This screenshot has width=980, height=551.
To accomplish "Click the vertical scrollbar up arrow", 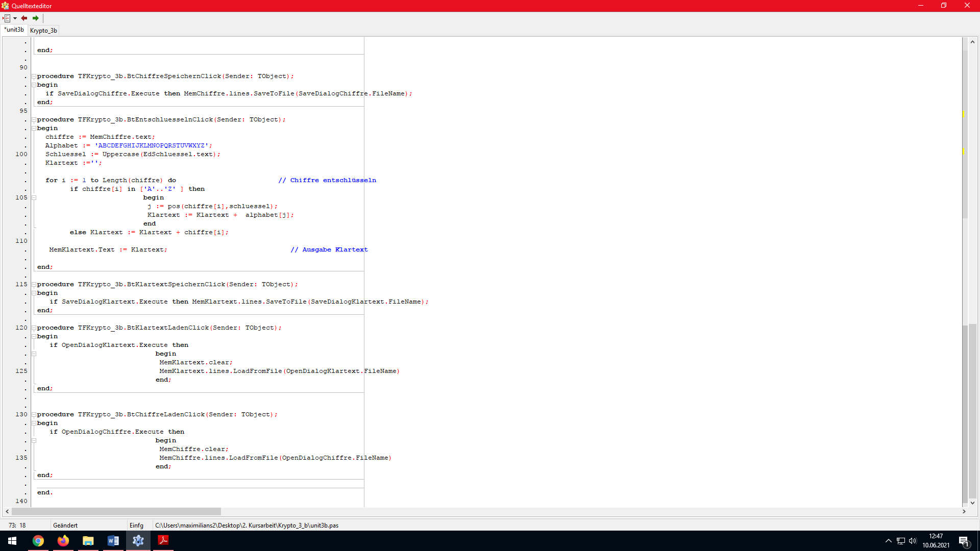I will pyautogui.click(x=972, y=42).
